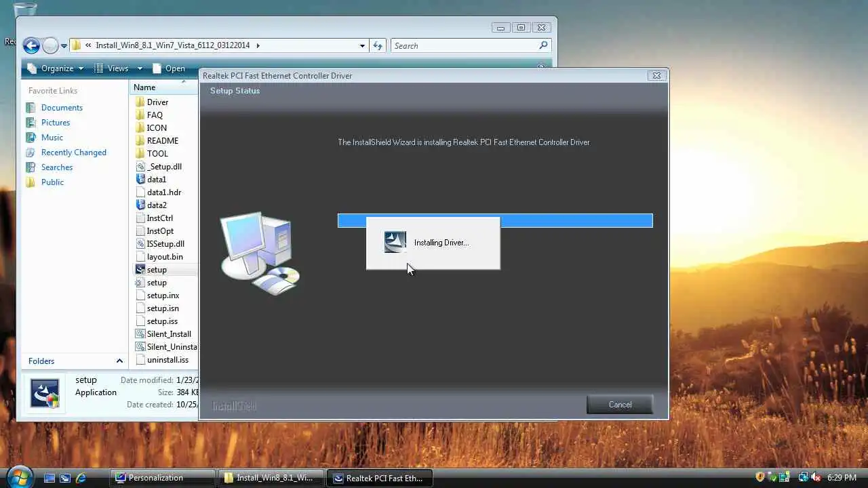Click Open in the Explorer toolbar
Screen dimensions: 868x488
[x=169, y=68]
